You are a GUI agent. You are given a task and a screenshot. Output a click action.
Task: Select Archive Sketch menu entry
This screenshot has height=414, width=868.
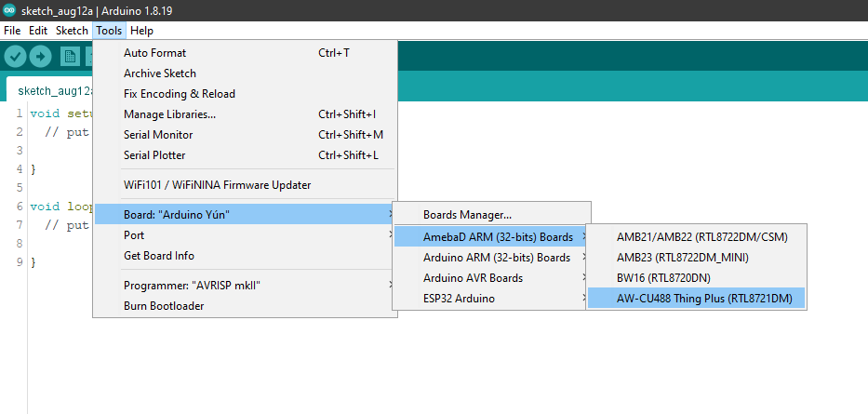[x=245, y=73]
